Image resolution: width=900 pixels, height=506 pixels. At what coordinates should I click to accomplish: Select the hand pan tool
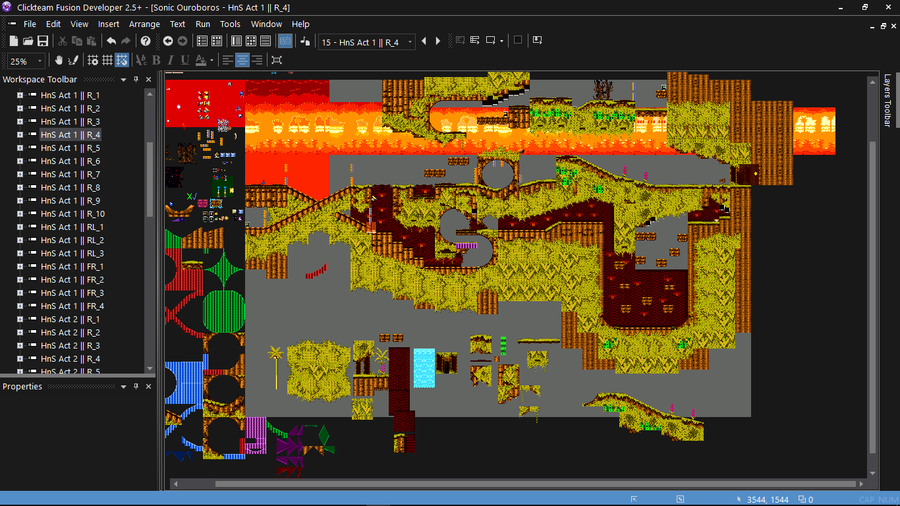pyautogui.click(x=59, y=60)
